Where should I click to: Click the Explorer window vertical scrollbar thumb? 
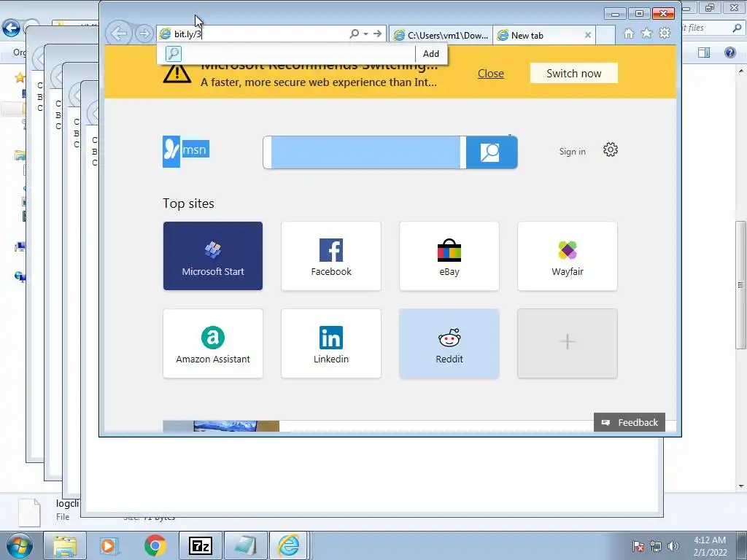(741, 285)
